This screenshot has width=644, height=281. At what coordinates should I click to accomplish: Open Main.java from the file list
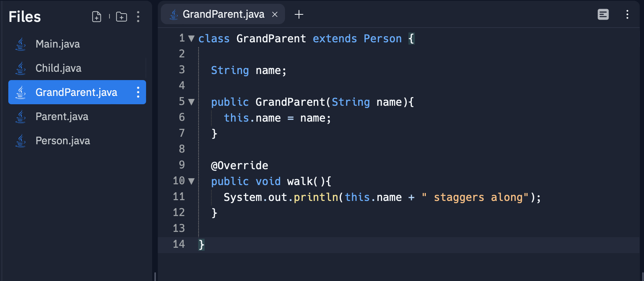(x=77, y=44)
